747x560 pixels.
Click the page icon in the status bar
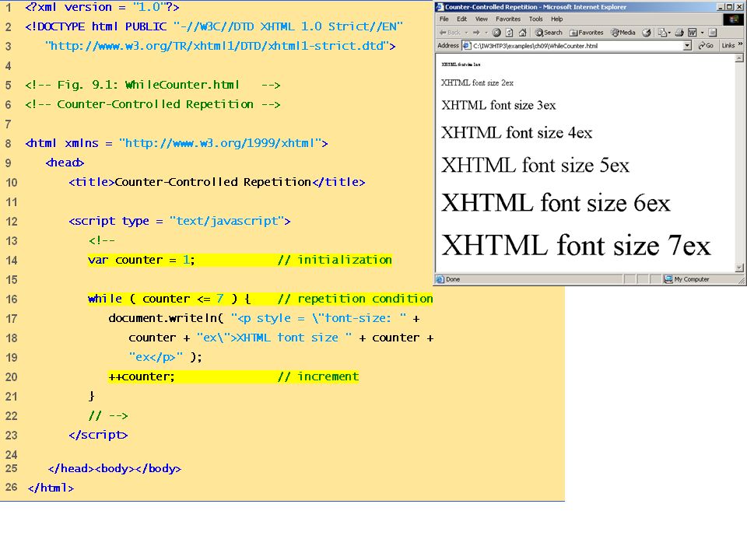pos(440,279)
